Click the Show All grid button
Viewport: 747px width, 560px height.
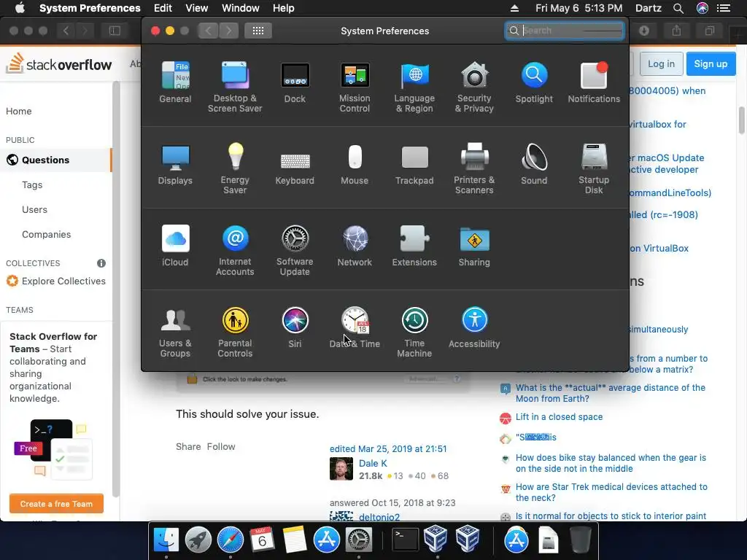click(x=258, y=31)
